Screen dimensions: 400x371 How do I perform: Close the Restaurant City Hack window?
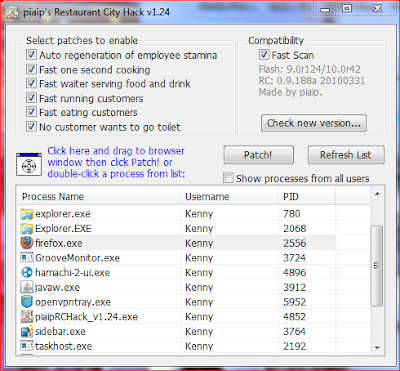(377, 10)
